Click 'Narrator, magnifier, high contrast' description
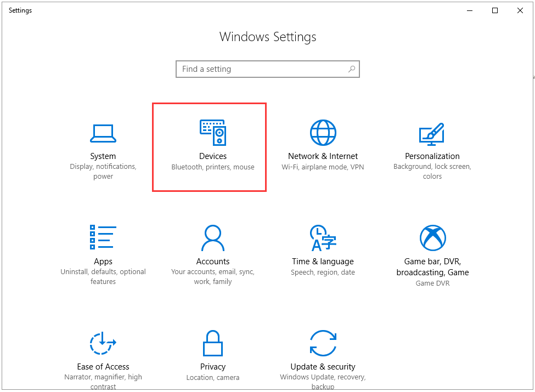This screenshot has height=392, width=535. coord(103,382)
